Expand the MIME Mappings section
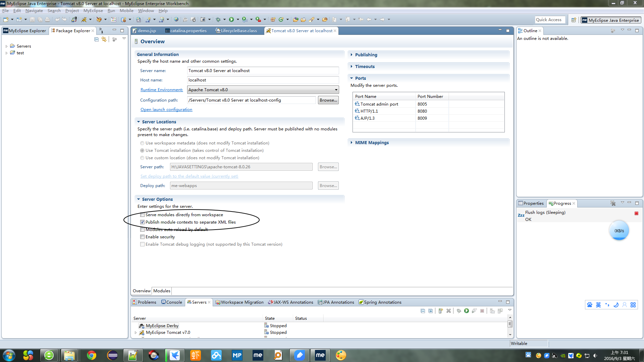 352,142
